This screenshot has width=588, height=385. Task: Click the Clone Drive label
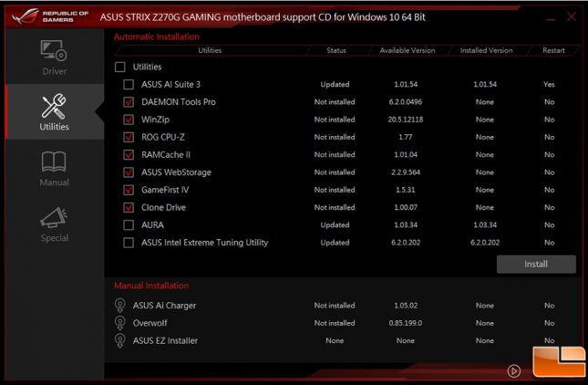click(x=163, y=207)
